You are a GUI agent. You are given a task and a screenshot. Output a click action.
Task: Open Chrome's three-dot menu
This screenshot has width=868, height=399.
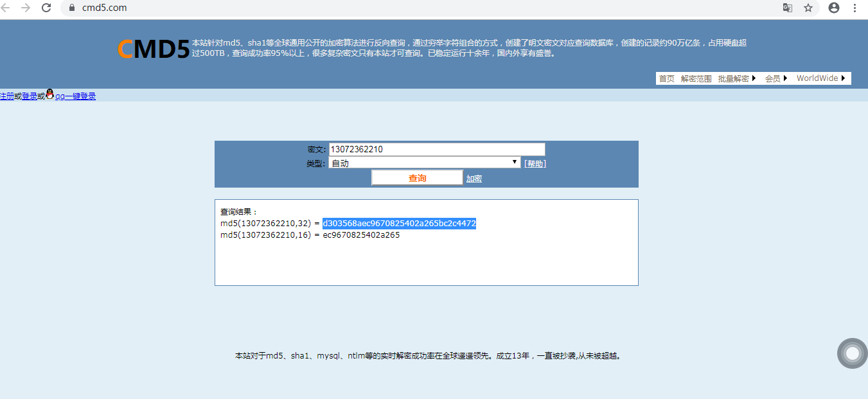(855, 8)
